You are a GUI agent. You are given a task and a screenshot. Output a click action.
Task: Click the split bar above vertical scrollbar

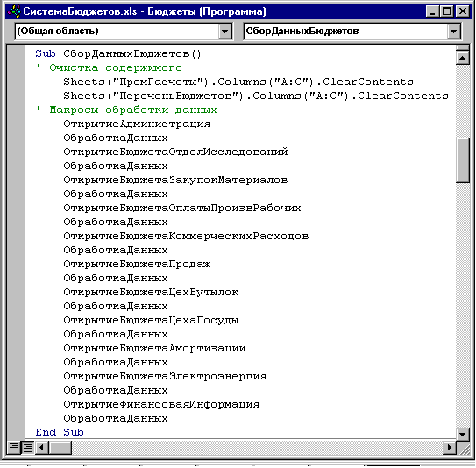462,47
